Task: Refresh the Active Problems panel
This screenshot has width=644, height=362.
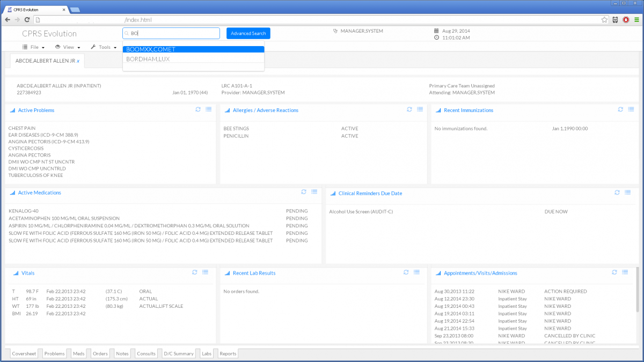Action: click(198, 109)
